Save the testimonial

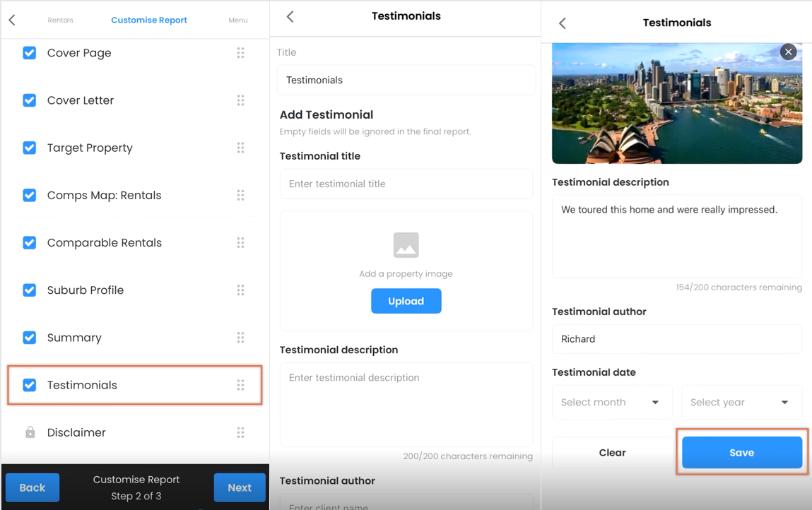pos(741,453)
